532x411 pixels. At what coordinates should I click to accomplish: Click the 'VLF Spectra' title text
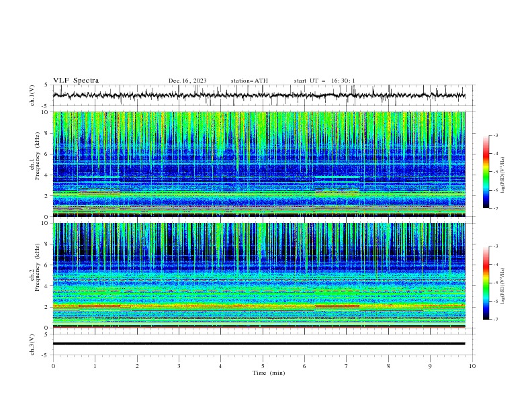[76, 81]
